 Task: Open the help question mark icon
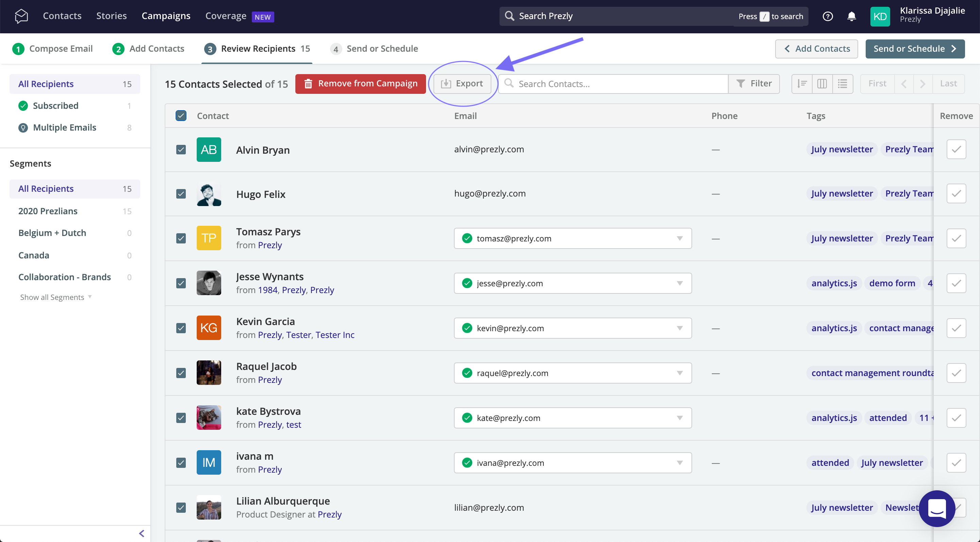828,16
